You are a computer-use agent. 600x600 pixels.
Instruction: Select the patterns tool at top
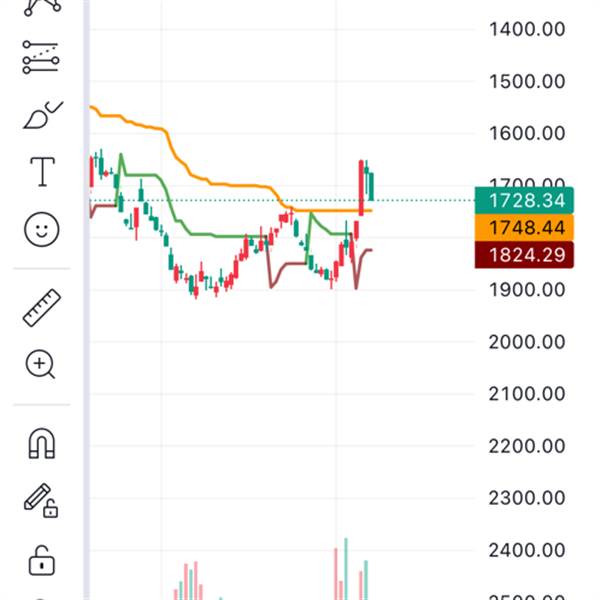coord(41,6)
